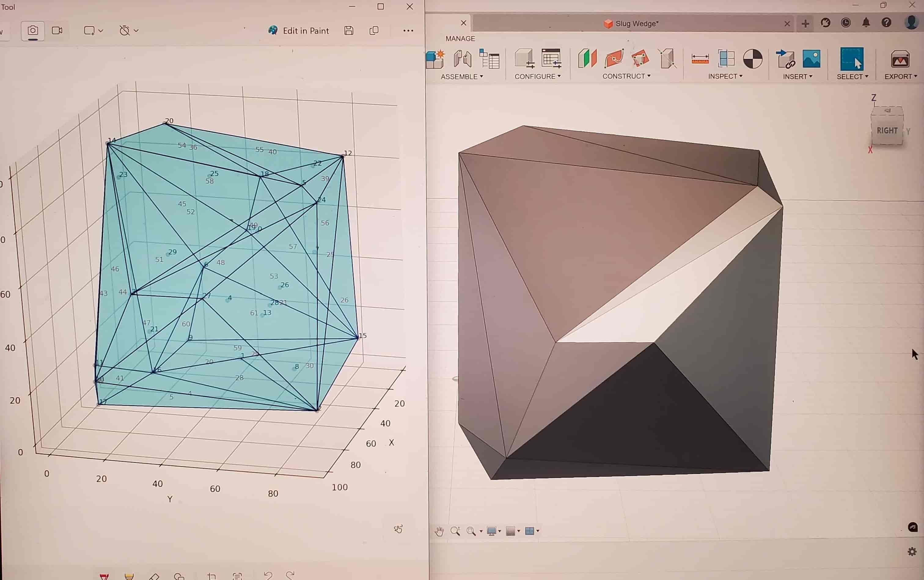
Task: Open the Job Status clock icon
Action: (x=846, y=23)
